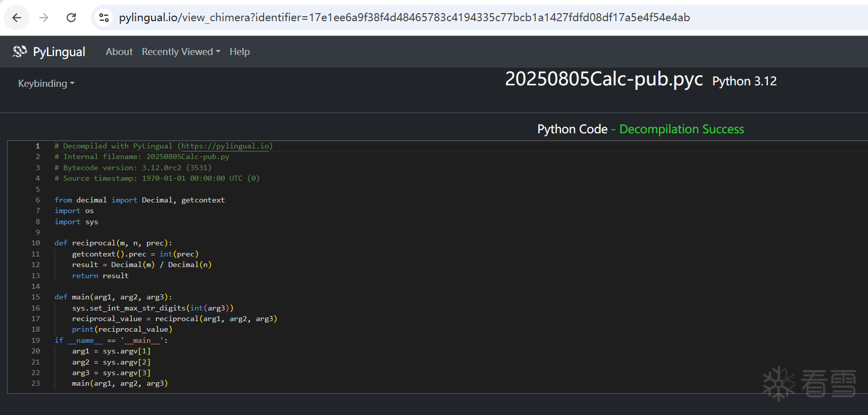The width and height of the screenshot is (868, 415).
Task: Click line number 19 in the gutter
Action: click(x=35, y=340)
